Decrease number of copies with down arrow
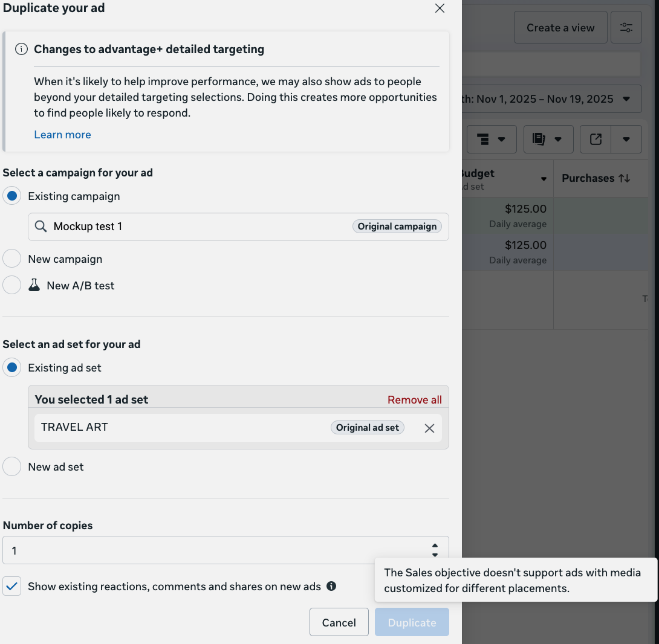The width and height of the screenshot is (659, 644). tap(435, 555)
